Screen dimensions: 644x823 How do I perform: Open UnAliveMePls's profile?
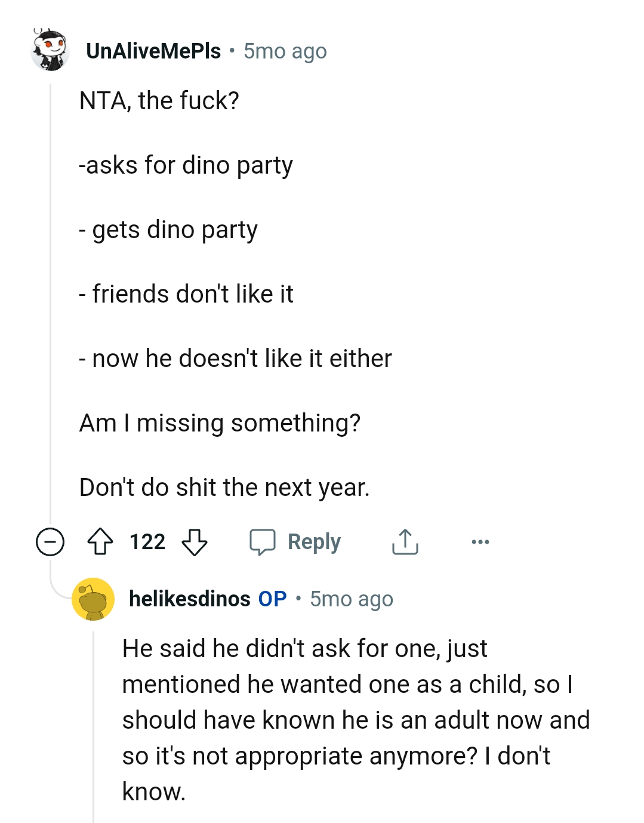pyautogui.click(x=153, y=51)
